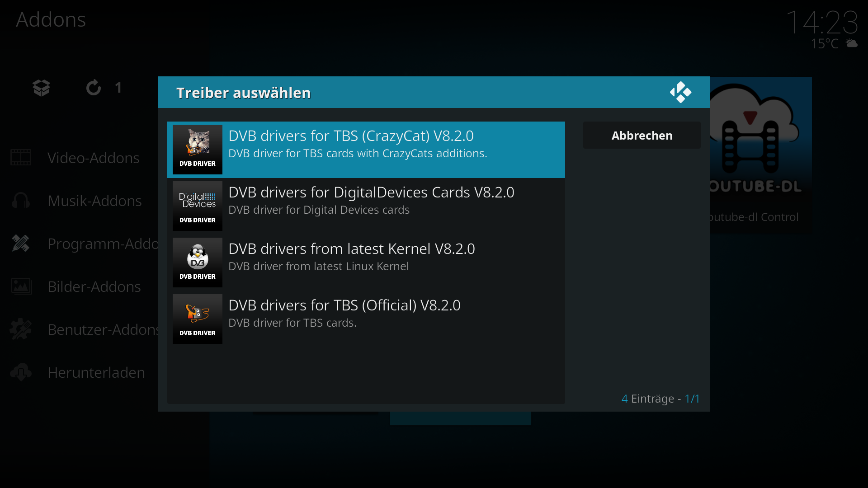Select DVB drivers for DigitalDevices Cards V8.2.0

click(x=366, y=206)
